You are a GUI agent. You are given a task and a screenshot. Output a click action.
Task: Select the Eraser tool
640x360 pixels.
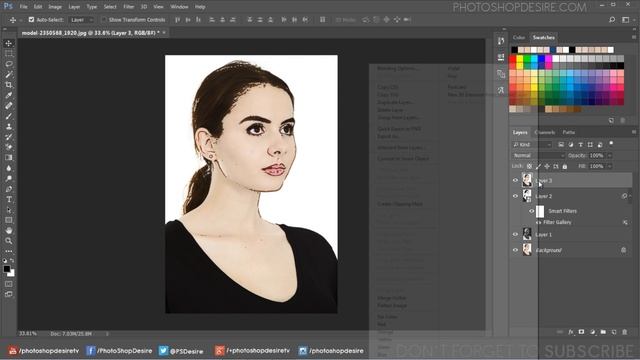9,147
